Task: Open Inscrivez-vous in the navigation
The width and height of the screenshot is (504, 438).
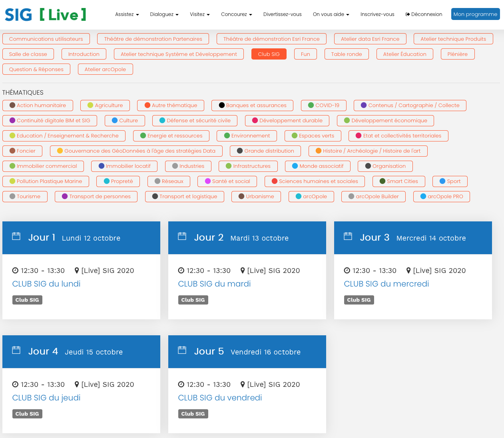Action: tap(377, 14)
